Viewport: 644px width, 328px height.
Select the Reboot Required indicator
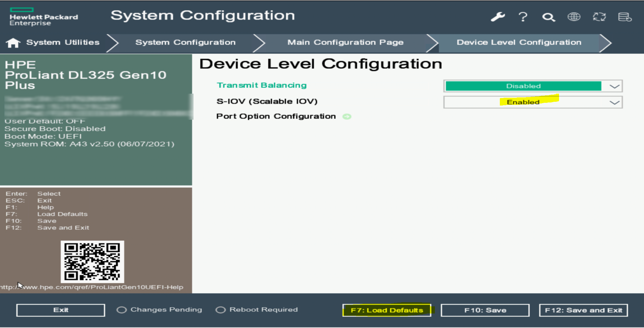click(x=221, y=309)
